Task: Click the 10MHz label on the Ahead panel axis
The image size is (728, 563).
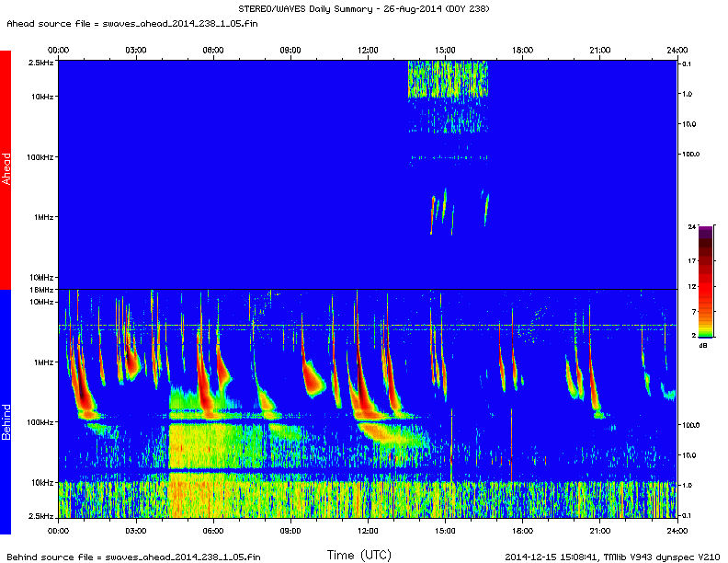Action: pos(41,278)
